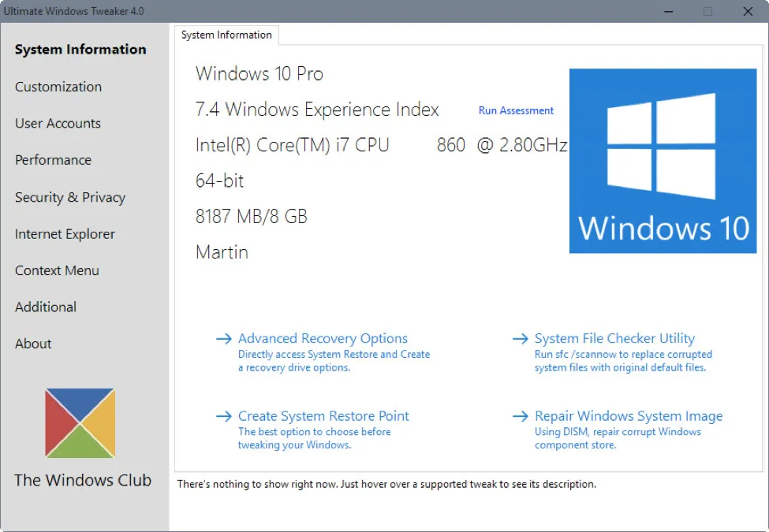Switch to the System Information tab
The height and width of the screenshot is (532, 769).
[226, 35]
